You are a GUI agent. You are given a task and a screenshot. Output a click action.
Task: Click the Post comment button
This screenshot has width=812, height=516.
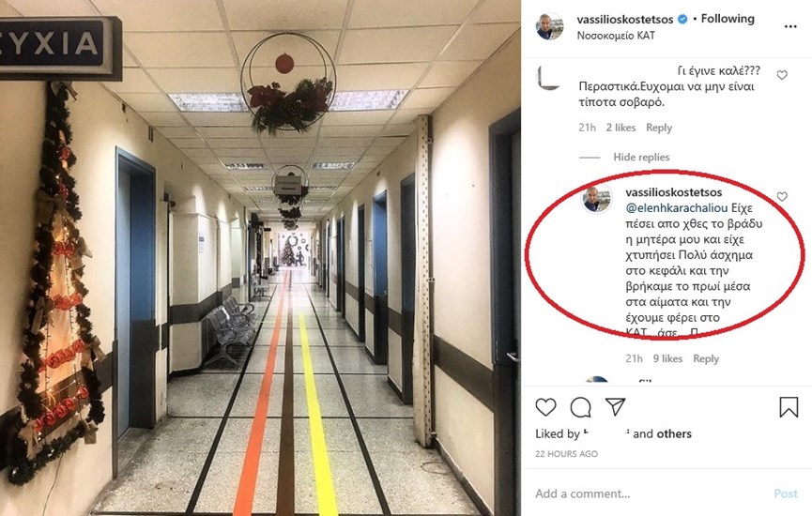pos(786,493)
